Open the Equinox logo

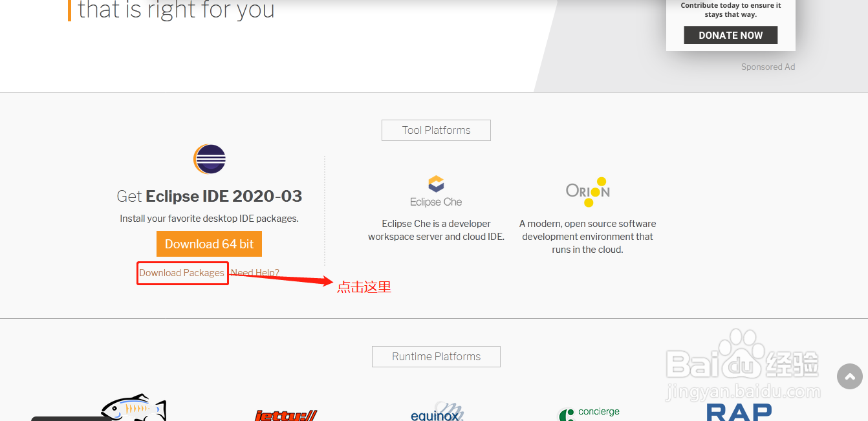tap(437, 411)
